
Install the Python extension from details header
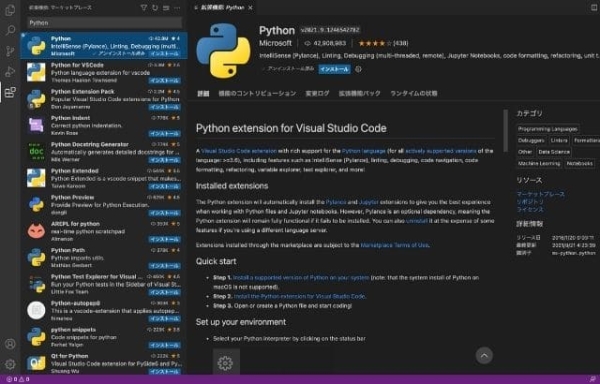click(334, 69)
